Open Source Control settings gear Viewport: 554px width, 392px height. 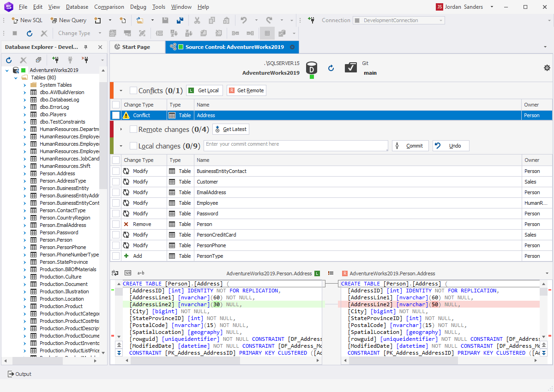547,67
